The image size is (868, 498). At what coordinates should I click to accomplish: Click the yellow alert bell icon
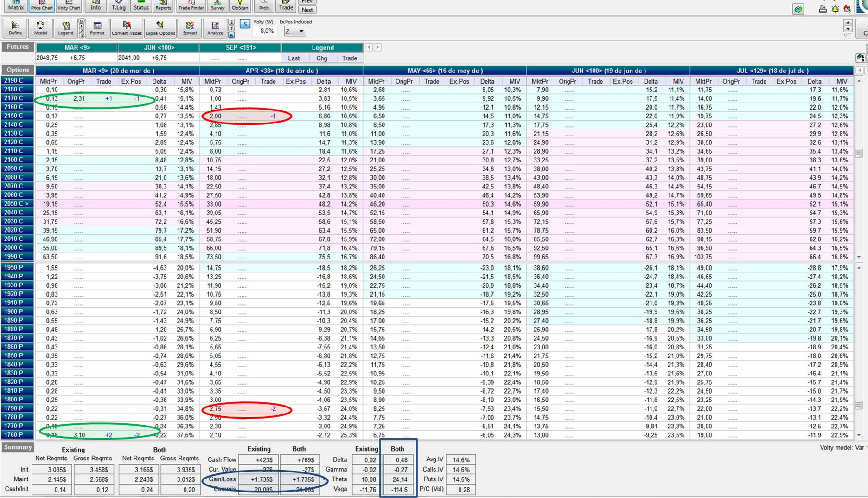[x=835, y=9]
